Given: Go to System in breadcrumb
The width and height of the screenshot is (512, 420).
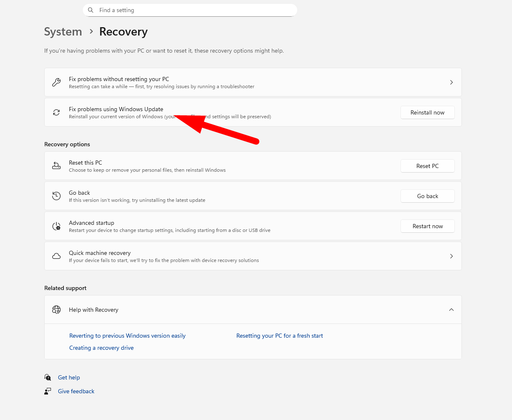Looking at the screenshot, I should (x=63, y=32).
